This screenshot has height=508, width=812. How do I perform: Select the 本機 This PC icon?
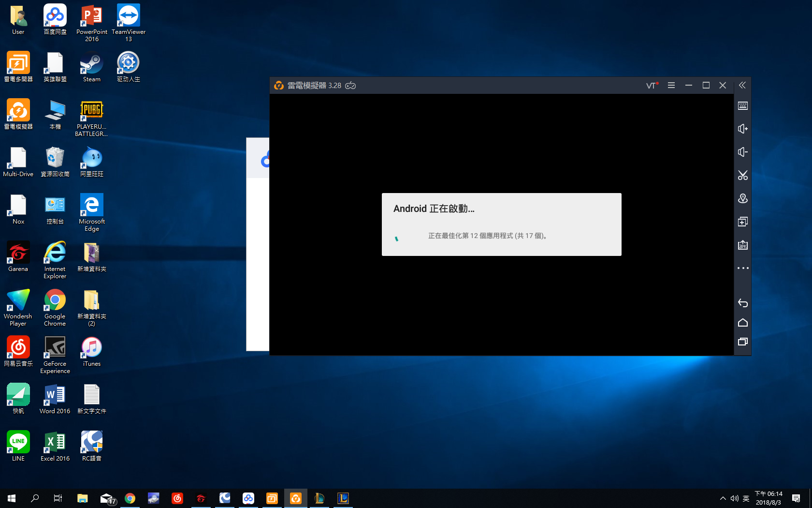55,114
